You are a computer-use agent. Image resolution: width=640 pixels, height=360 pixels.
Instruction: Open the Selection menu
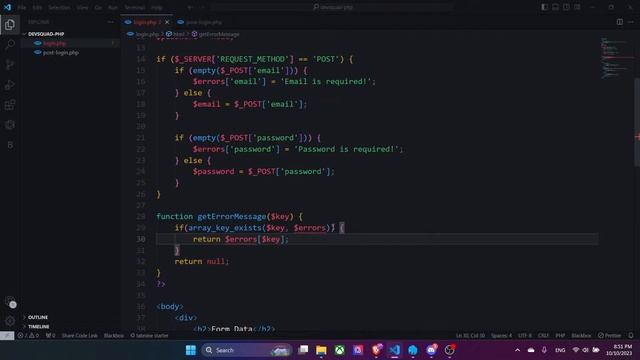(x=59, y=7)
